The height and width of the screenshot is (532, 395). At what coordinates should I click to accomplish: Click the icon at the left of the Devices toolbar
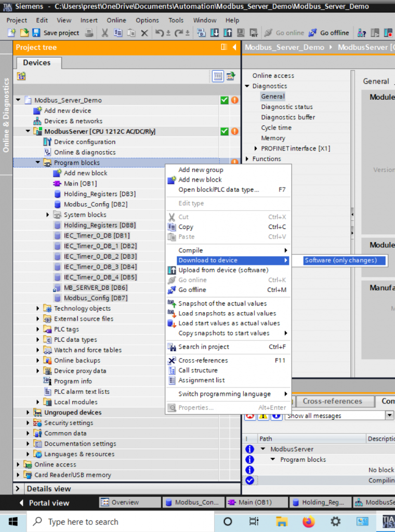(x=21, y=76)
